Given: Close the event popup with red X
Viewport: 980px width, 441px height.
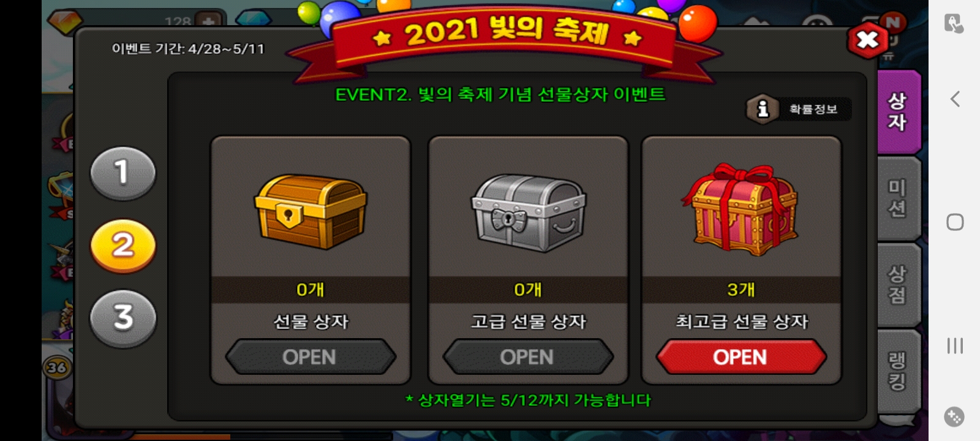Looking at the screenshot, I should (867, 40).
